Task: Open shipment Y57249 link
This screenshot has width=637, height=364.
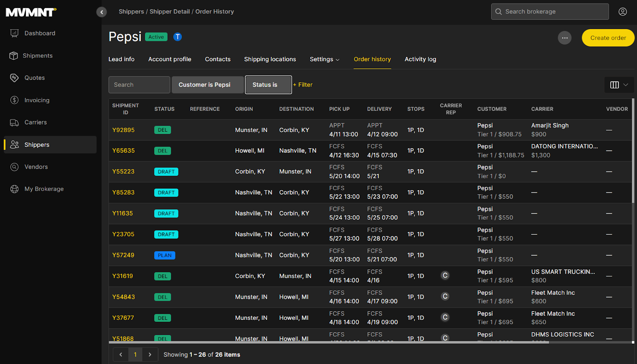Action: 123,255
